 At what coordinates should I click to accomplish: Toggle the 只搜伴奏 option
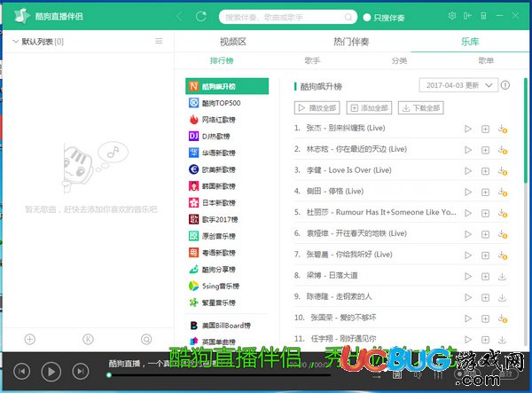point(384,18)
